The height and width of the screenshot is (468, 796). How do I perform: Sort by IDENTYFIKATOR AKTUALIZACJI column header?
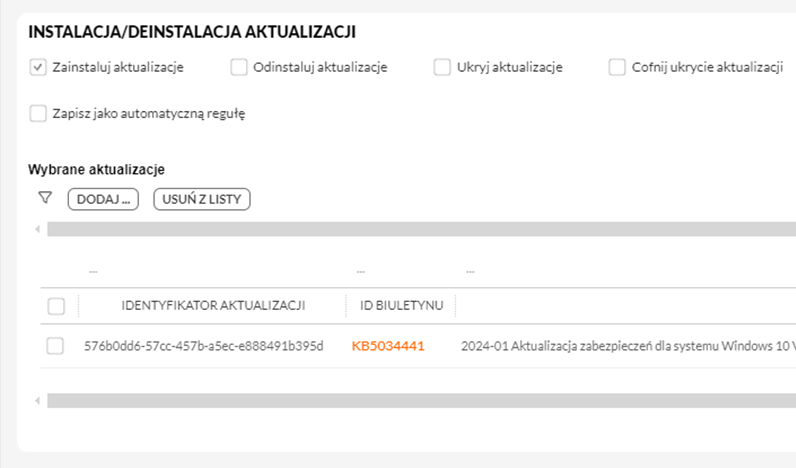pyautogui.click(x=213, y=306)
